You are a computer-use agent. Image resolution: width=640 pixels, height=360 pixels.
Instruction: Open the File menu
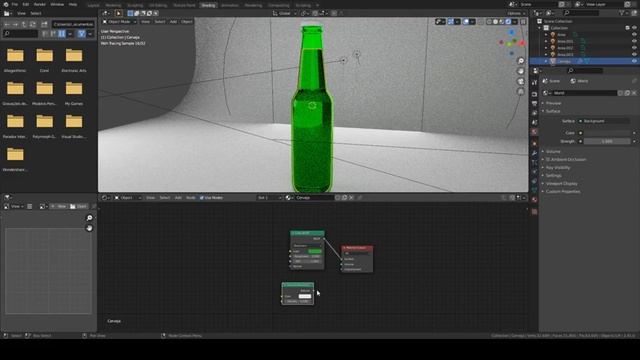click(x=15, y=4)
